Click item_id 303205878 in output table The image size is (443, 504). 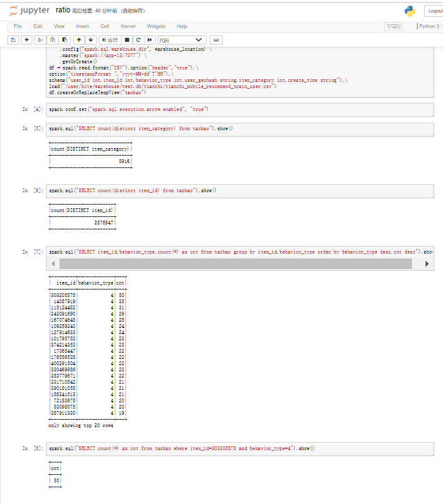[x=63, y=295]
